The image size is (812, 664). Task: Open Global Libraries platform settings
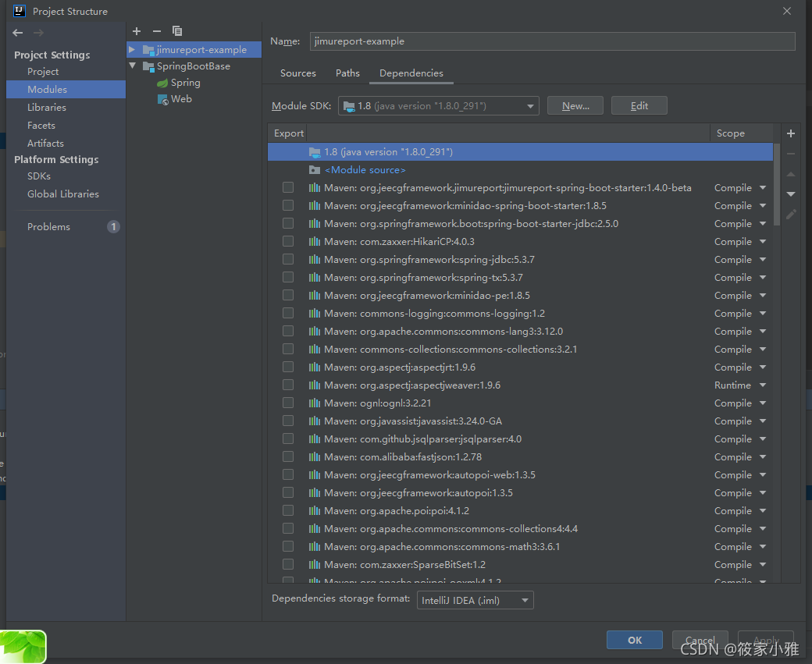(x=62, y=194)
